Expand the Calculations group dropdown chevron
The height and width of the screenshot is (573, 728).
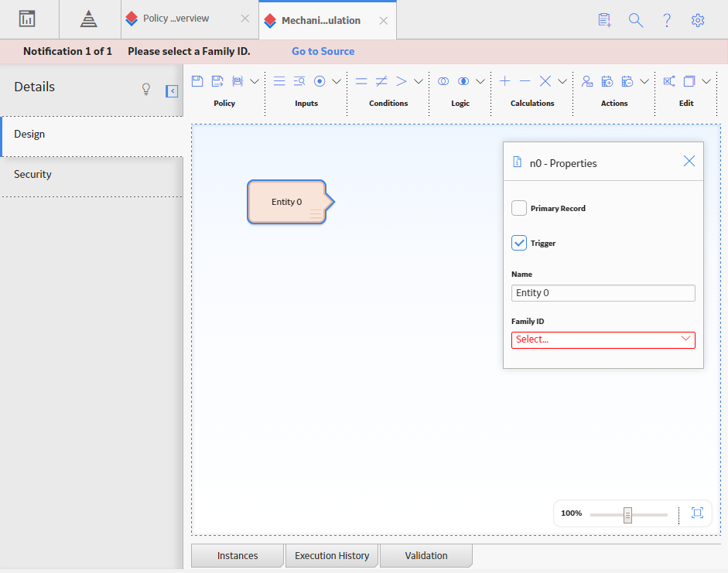pos(562,81)
